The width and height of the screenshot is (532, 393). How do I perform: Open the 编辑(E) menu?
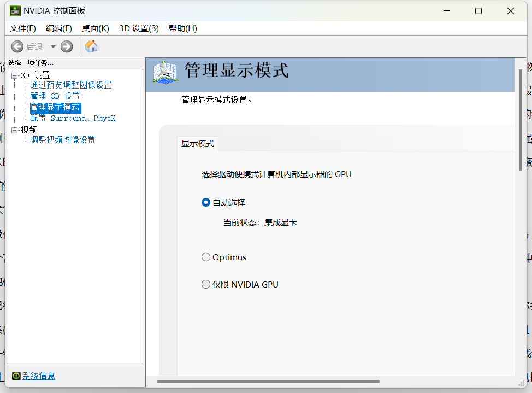[x=58, y=28]
